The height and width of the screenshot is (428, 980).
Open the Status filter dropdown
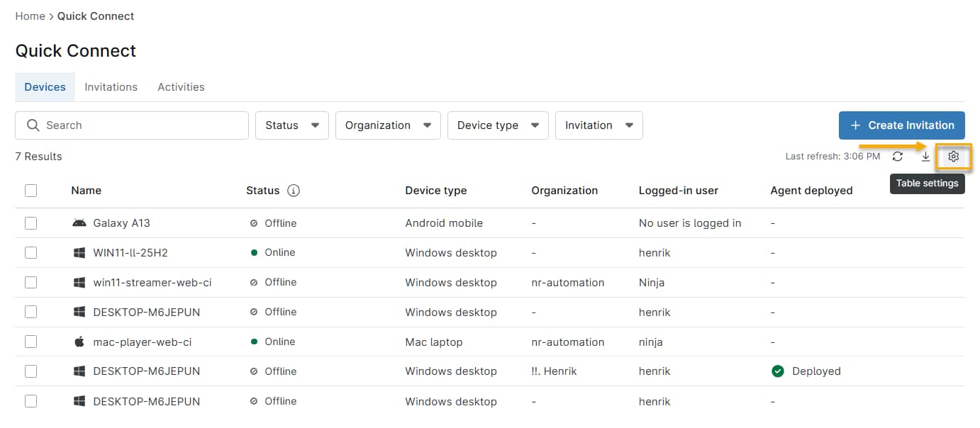[292, 125]
